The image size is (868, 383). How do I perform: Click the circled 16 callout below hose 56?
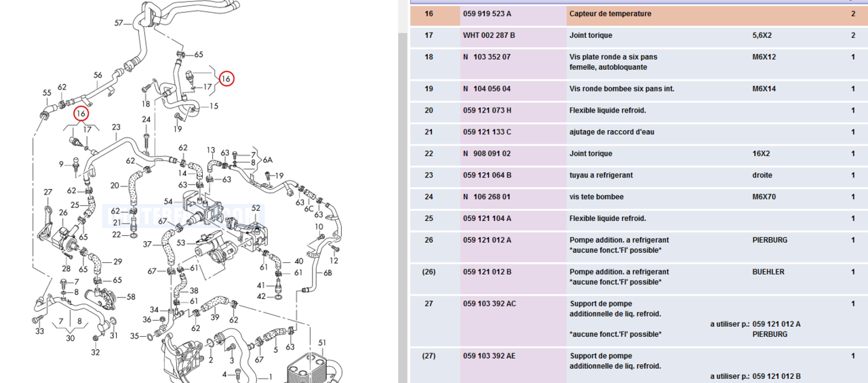click(81, 113)
